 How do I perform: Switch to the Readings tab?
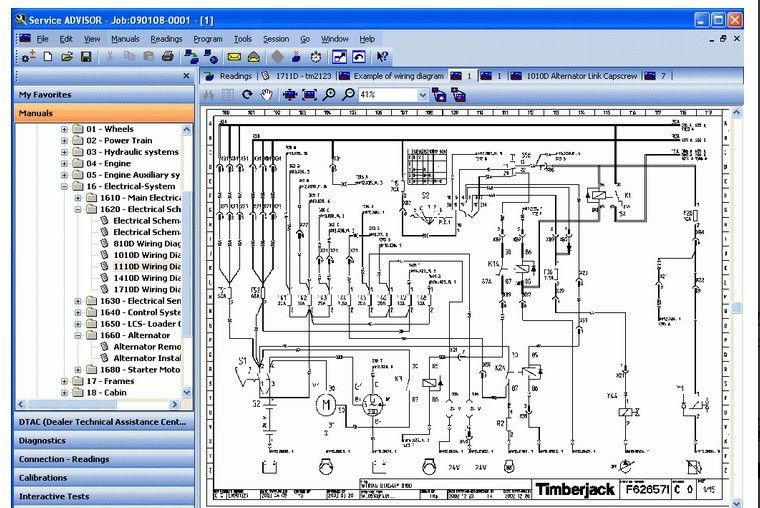pyautogui.click(x=229, y=76)
